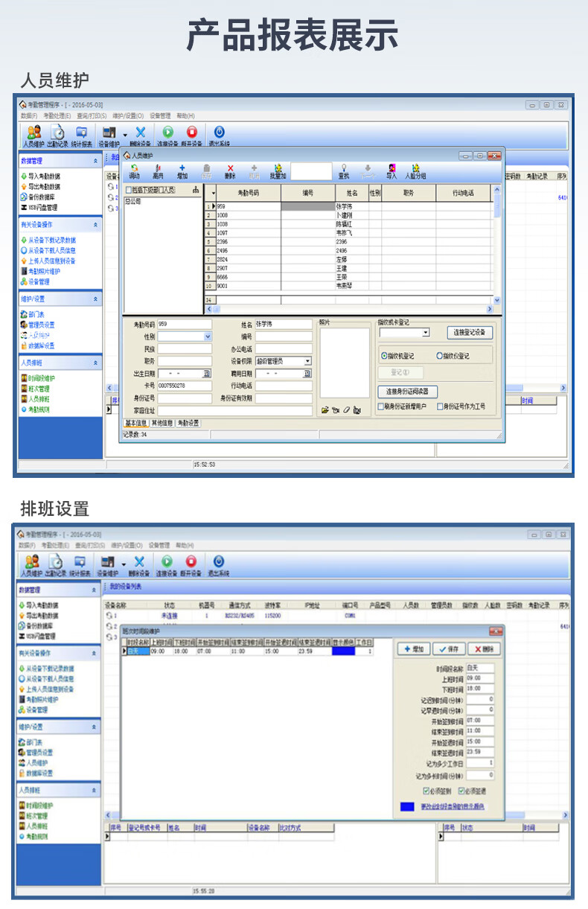The width and height of the screenshot is (588, 909).
Task: Click the 调动 transfer icon in 人员维护 toolbar
Action: coord(134,170)
